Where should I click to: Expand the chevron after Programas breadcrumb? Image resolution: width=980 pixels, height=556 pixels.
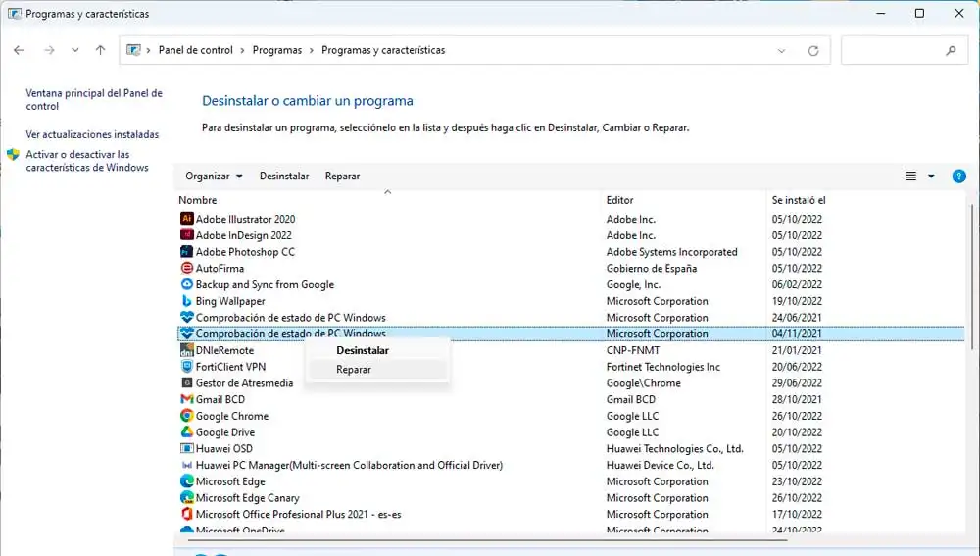(x=312, y=50)
